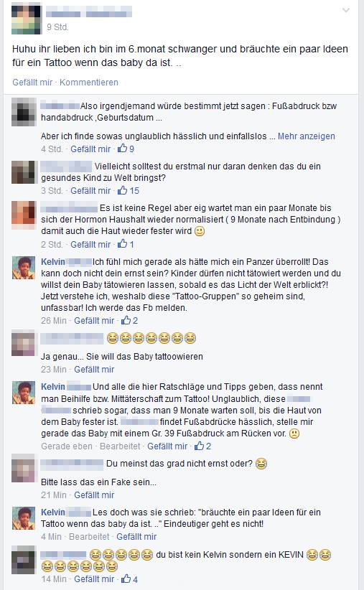
Task: Click the '9 Std.' post timestamp
Action: [x=57, y=27]
